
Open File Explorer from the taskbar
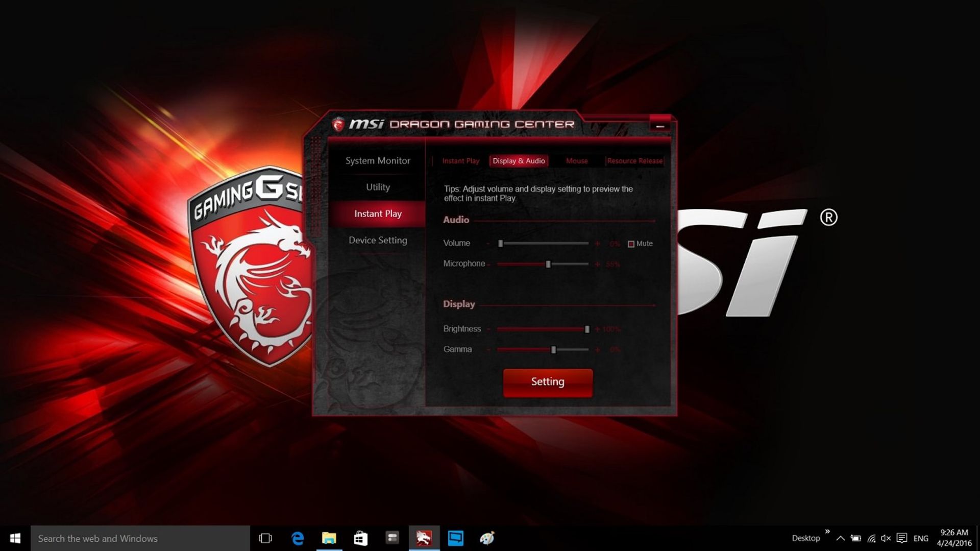[x=329, y=538]
